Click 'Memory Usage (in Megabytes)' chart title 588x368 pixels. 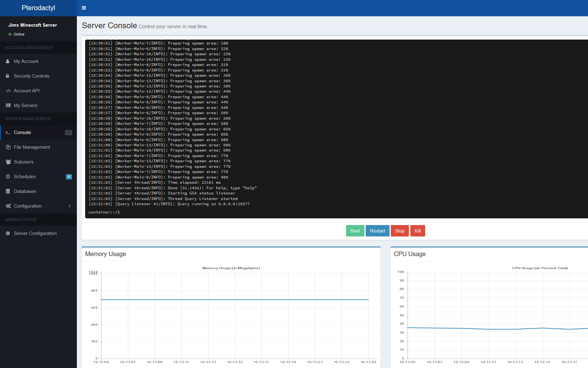point(231,268)
